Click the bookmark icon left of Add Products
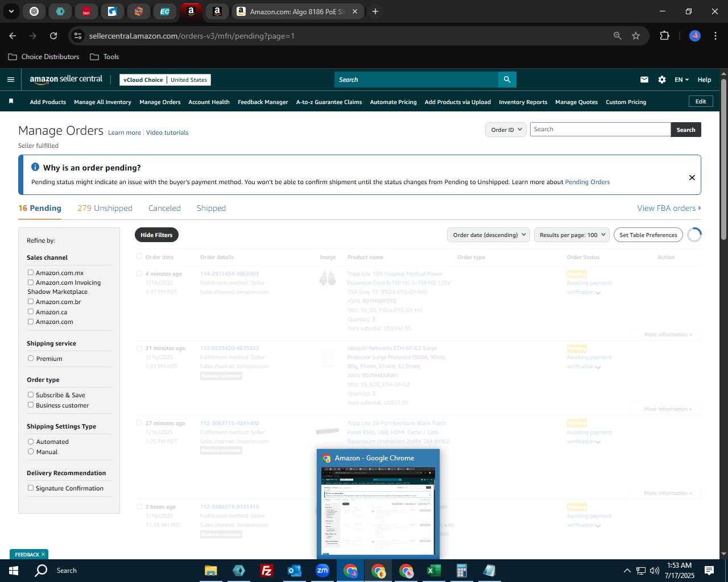Screen dimensions: 728x582 [x=11, y=101]
